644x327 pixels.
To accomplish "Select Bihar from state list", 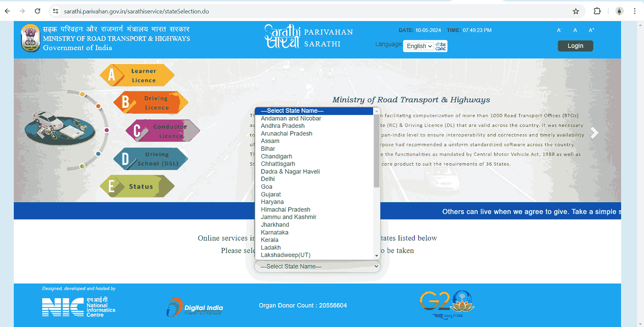I will (314, 149).
